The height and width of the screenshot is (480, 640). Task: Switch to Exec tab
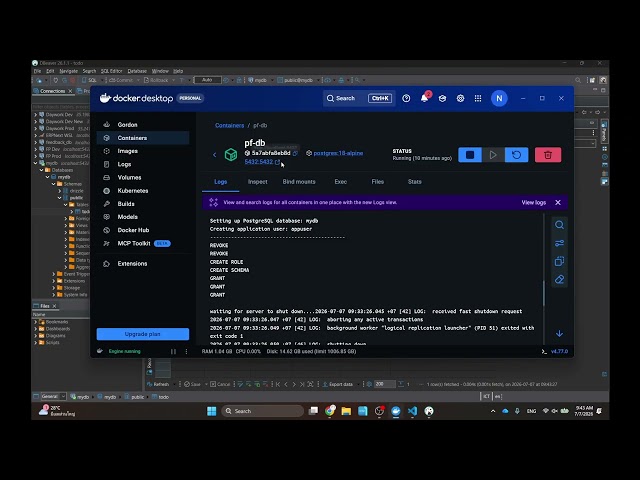coord(341,182)
